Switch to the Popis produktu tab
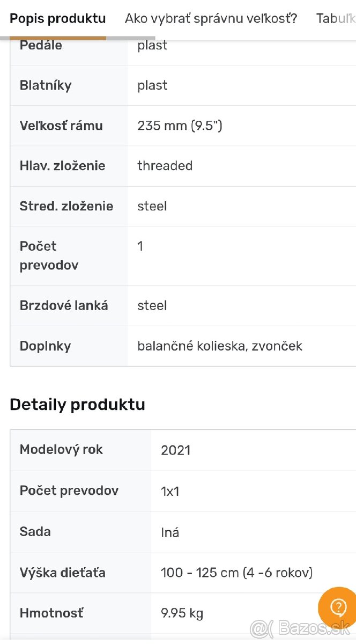The width and height of the screenshot is (356, 644). click(x=58, y=19)
